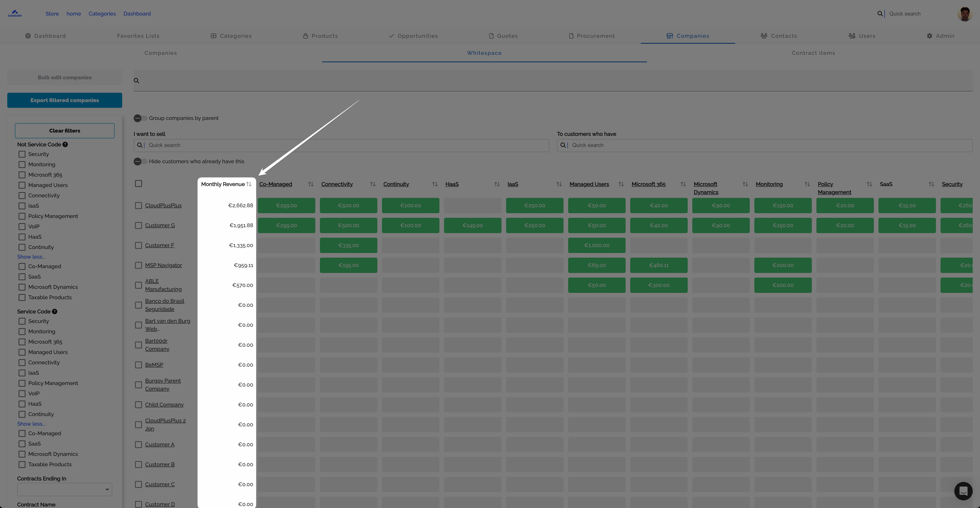Viewport: 980px width, 508px height.
Task: Sort the IaaS column
Action: coord(559,184)
